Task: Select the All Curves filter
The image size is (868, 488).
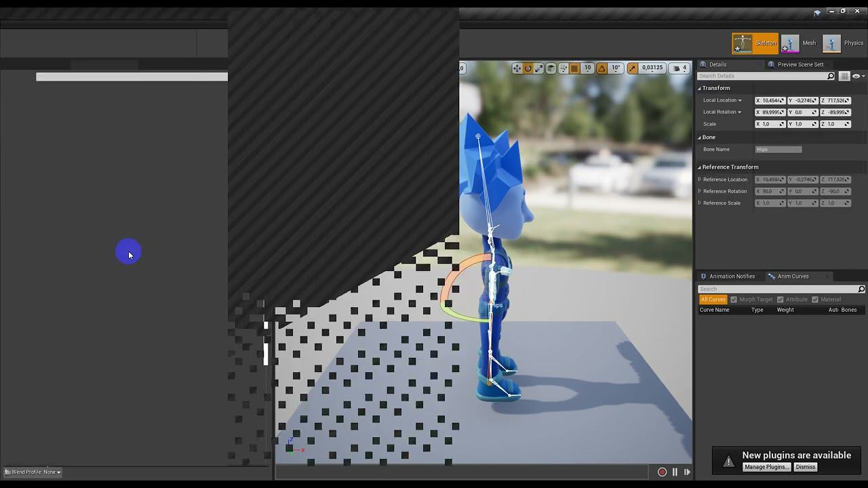Action: [x=713, y=300]
